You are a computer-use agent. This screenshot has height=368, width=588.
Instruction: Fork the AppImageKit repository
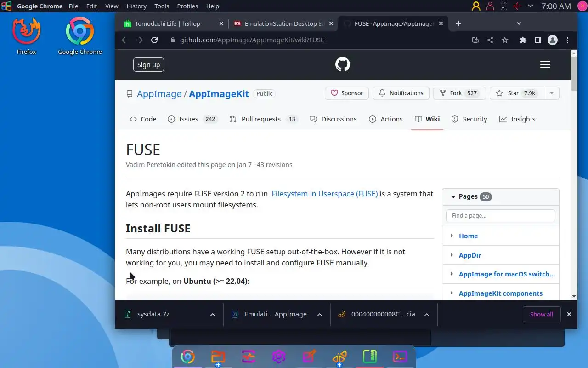(458, 93)
